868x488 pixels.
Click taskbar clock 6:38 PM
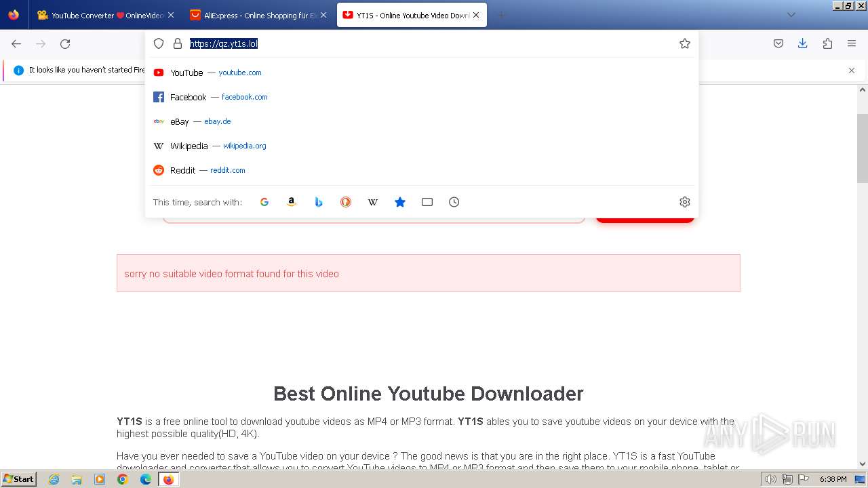(x=833, y=479)
